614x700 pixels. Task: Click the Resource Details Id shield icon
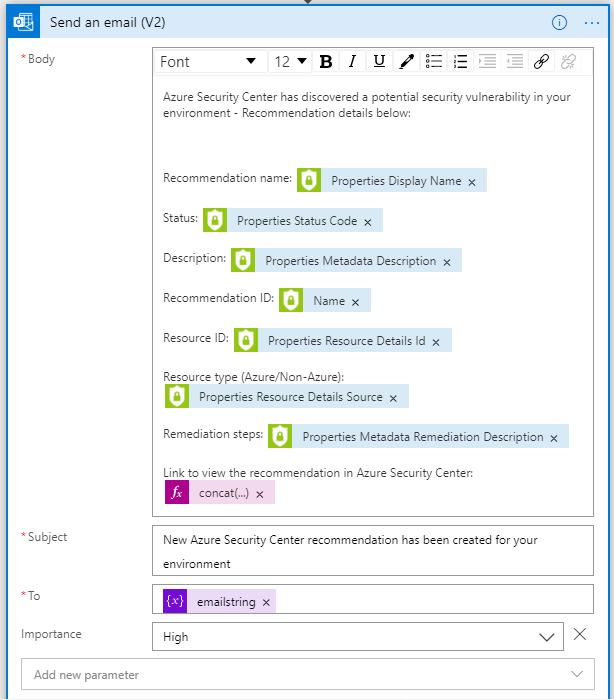pyautogui.click(x=246, y=340)
